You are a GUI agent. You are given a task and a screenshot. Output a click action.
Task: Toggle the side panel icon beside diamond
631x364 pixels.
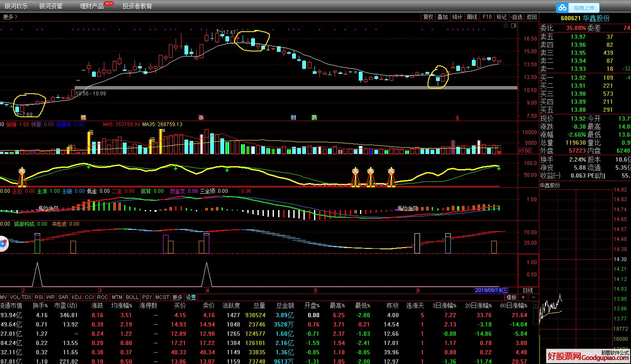[x=514, y=26]
